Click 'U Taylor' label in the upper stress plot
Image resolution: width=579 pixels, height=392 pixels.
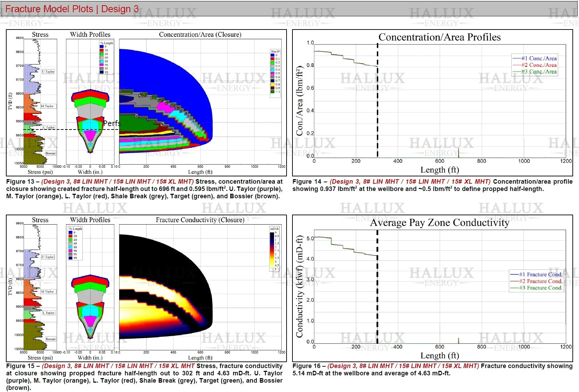48,72
